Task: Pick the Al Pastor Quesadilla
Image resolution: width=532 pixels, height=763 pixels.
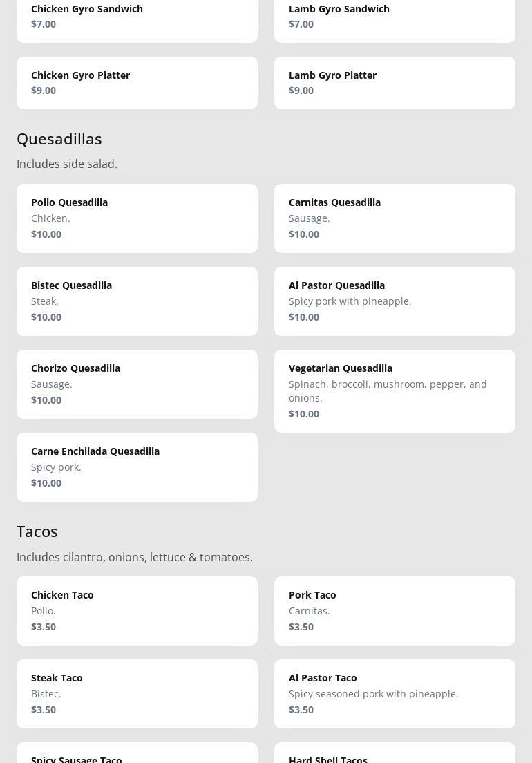Action: [395, 301]
